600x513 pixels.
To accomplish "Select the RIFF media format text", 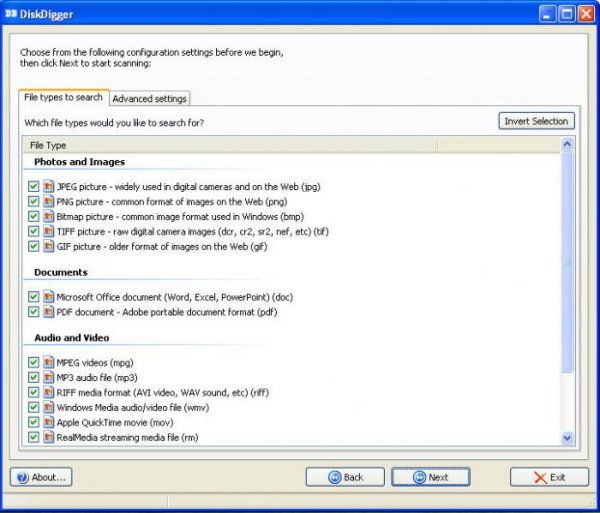I will point(163,392).
